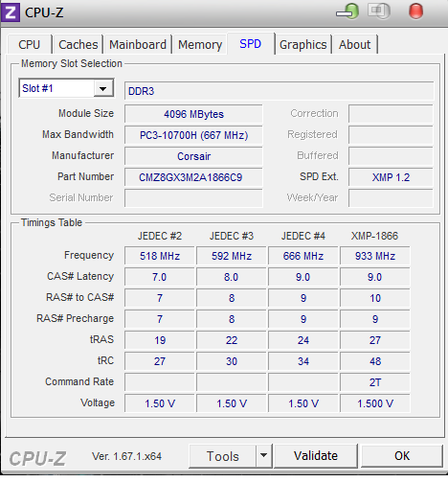The height and width of the screenshot is (482, 448).
Task: Click the Command Rate label
Action: point(79,381)
